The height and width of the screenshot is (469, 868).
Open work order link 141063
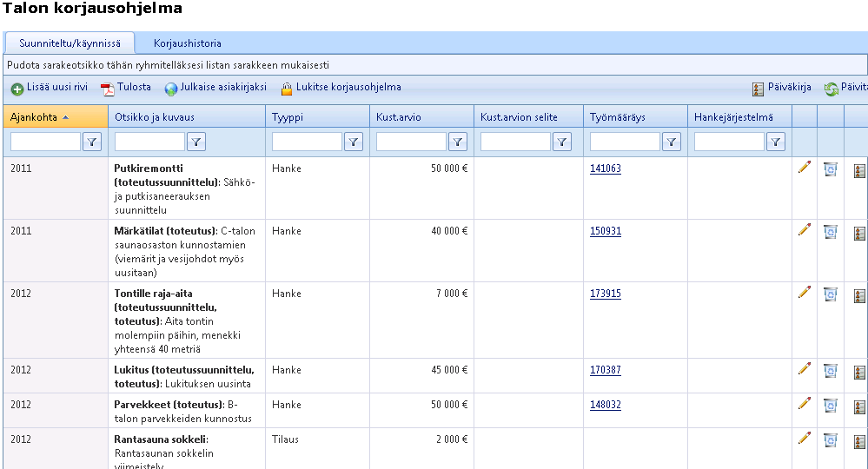(605, 168)
